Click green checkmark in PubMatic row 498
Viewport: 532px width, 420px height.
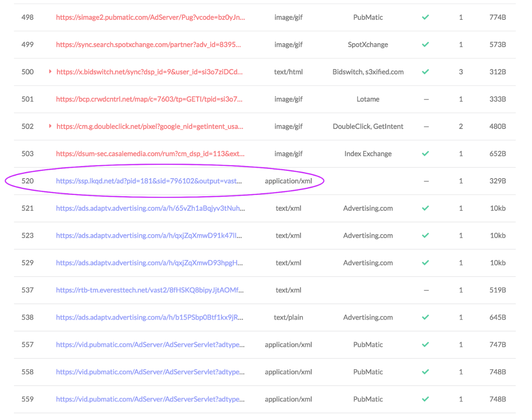point(425,17)
